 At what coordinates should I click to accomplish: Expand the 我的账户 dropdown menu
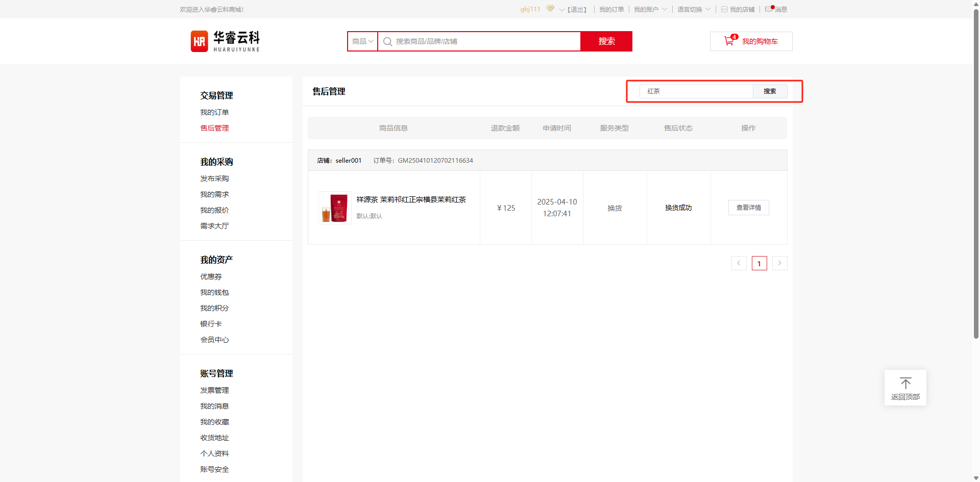tap(650, 10)
